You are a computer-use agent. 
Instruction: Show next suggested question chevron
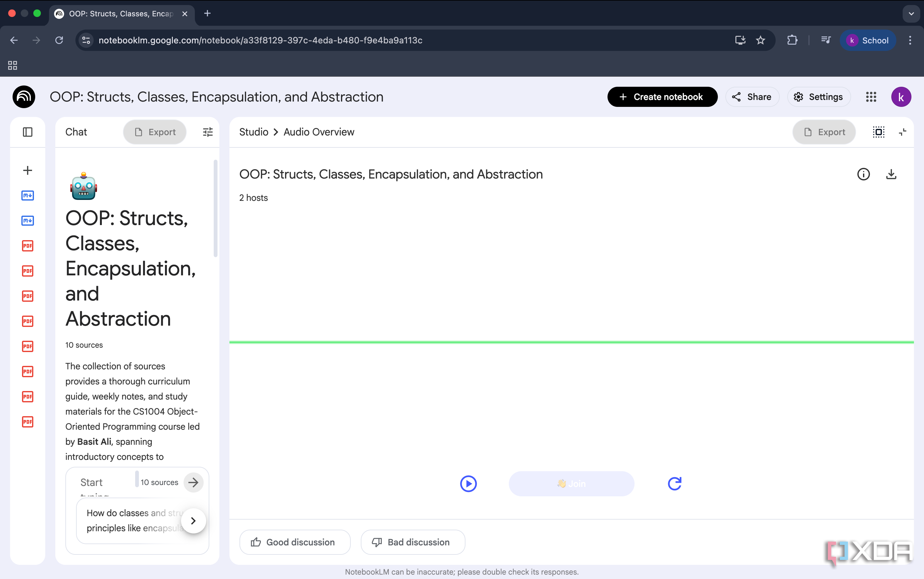click(193, 521)
